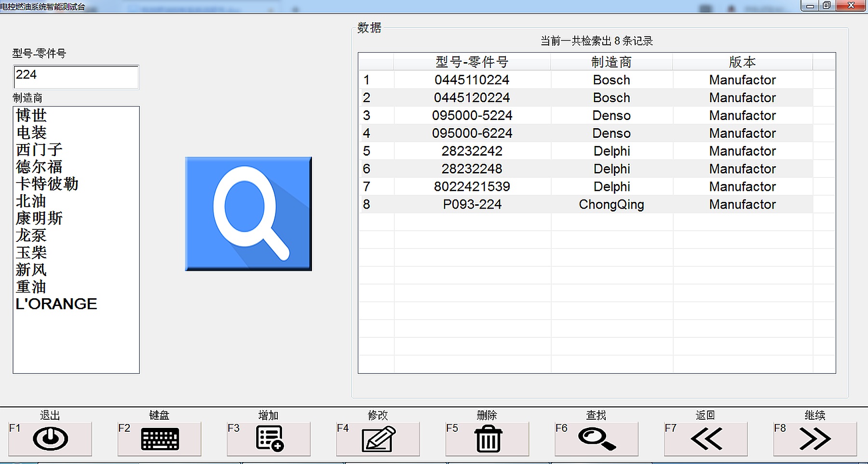Select part number 0445110224
Screen dimensions: 868x464
pos(472,80)
